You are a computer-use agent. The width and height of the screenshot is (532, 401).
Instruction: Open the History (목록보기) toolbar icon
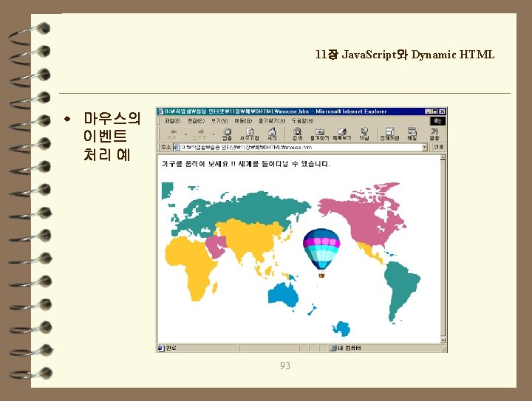pyautogui.click(x=342, y=134)
